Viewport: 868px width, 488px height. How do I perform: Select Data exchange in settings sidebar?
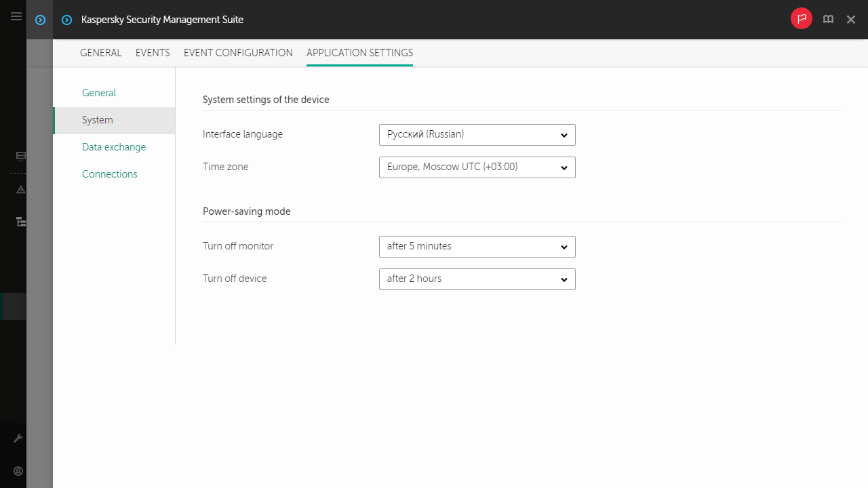[114, 146]
